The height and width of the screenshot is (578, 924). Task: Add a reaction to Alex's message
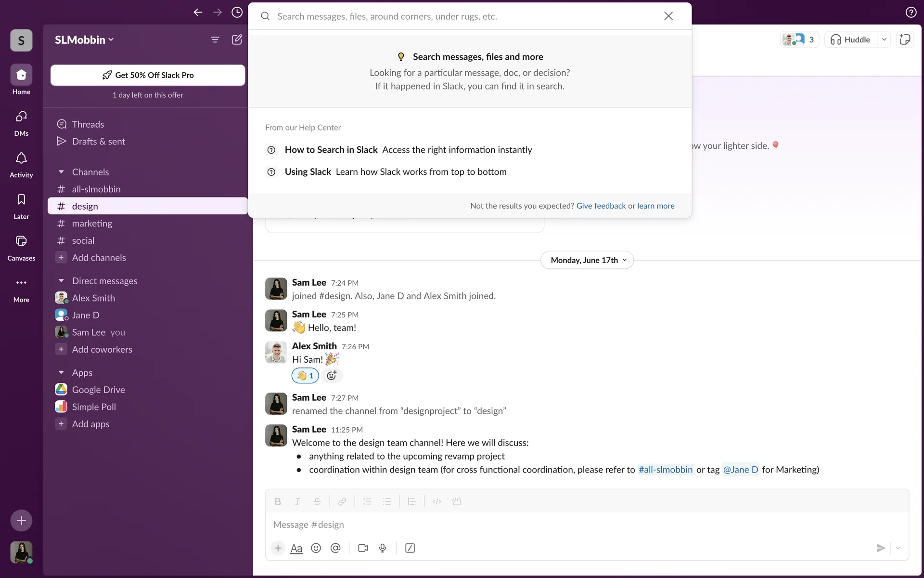pyautogui.click(x=332, y=376)
